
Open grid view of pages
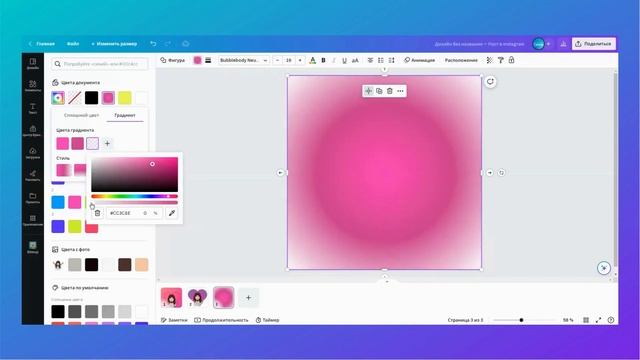point(586,320)
